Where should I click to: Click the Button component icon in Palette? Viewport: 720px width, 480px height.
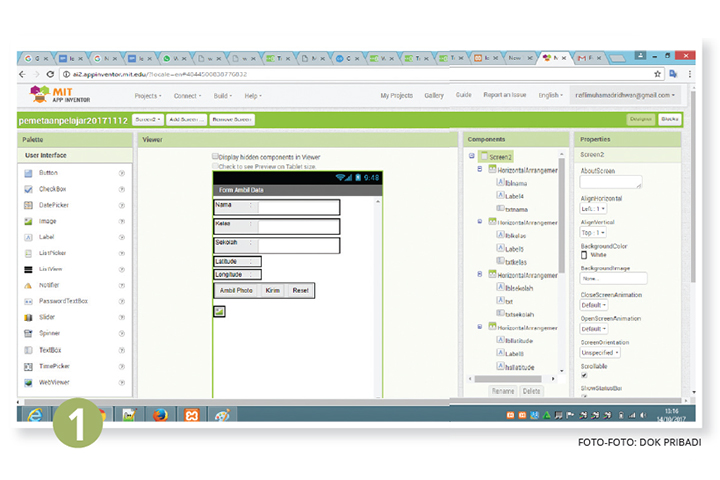(29, 173)
